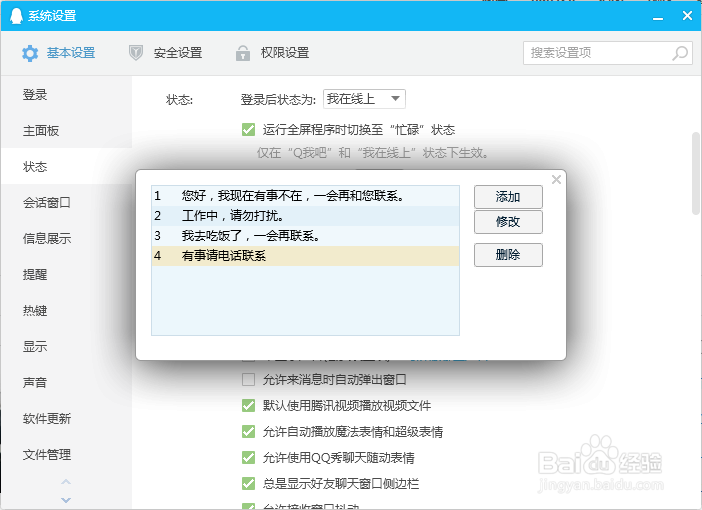
Task: Click the 删除 button
Action: coord(508,255)
